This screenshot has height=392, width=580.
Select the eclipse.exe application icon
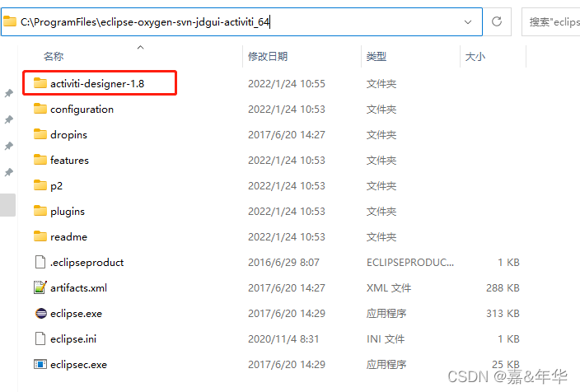coord(40,313)
